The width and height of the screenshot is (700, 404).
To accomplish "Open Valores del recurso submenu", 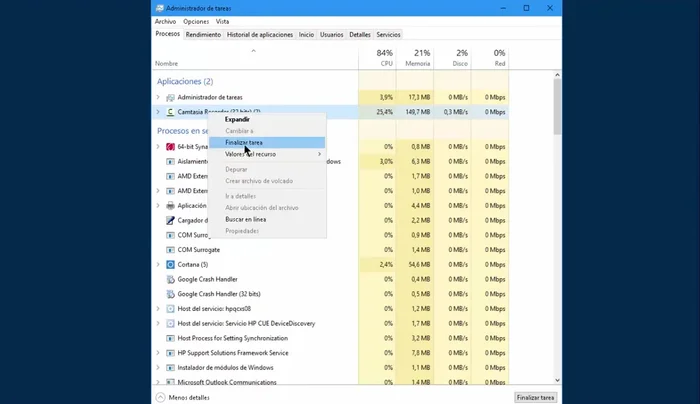I will point(270,154).
